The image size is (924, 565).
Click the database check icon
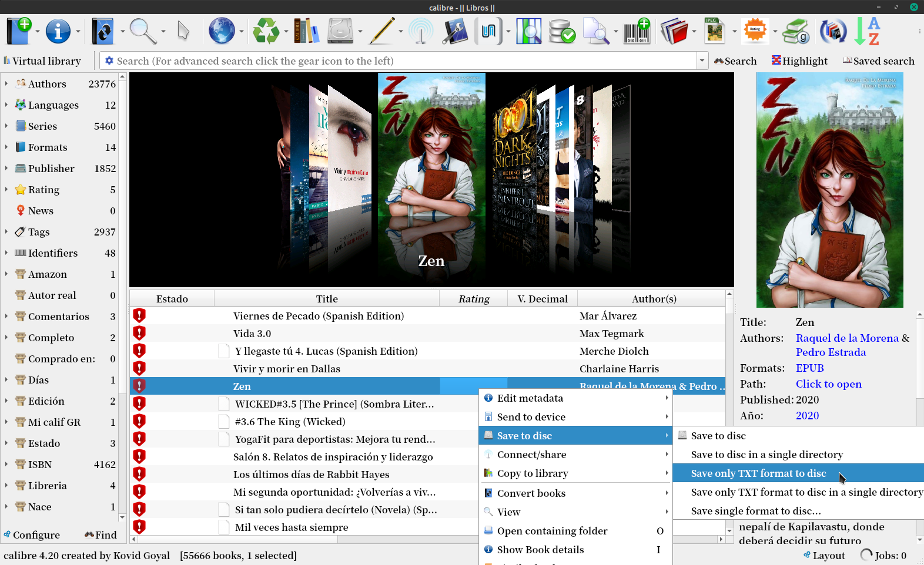click(x=562, y=31)
